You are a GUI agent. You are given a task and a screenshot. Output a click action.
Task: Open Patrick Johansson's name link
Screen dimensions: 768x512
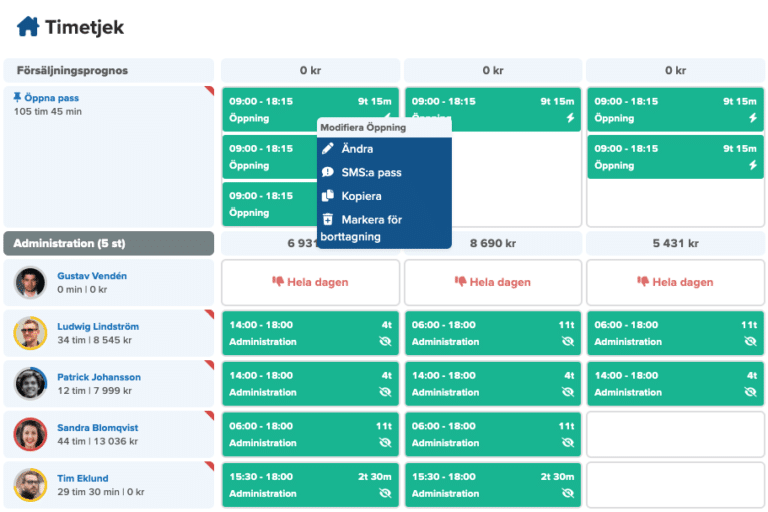coord(98,377)
